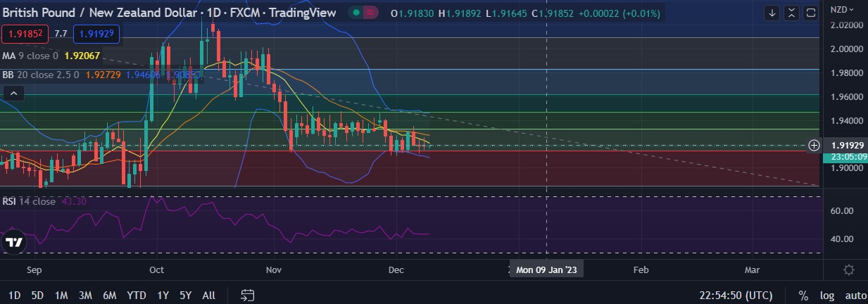Select the 5Y time range

pyautogui.click(x=185, y=295)
